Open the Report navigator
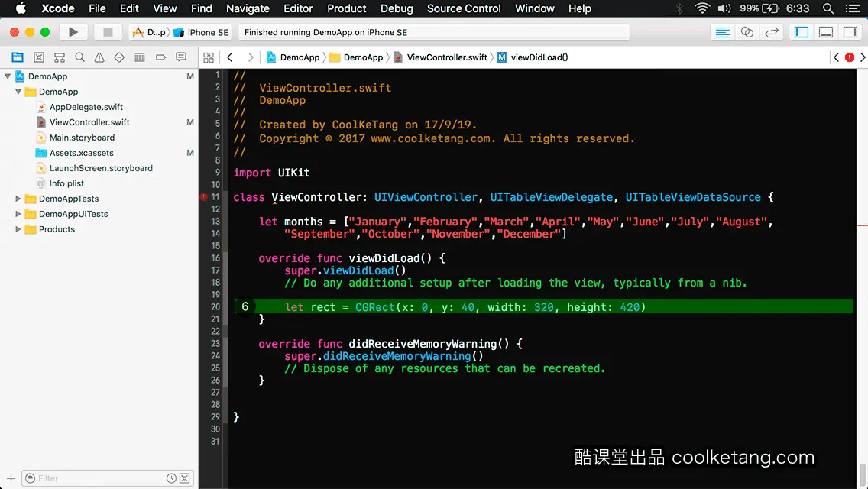Viewport: 868px width, 489px height. click(181, 57)
